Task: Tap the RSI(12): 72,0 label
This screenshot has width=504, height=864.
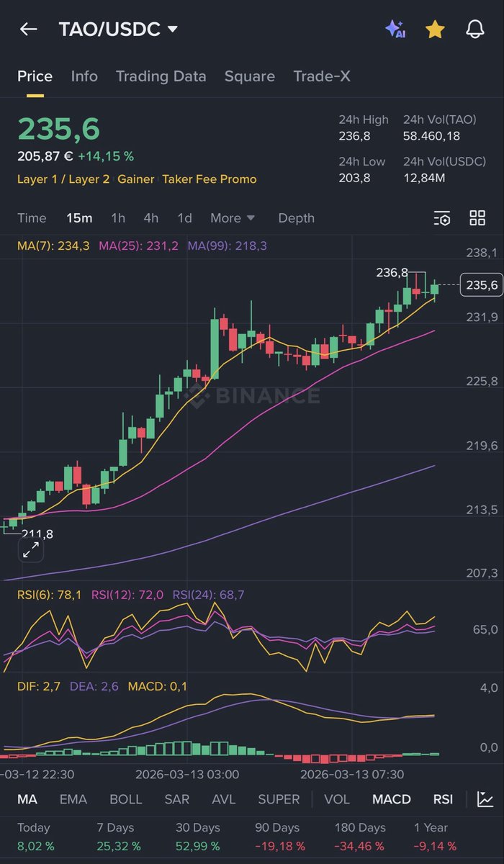Action: (127, 595)
